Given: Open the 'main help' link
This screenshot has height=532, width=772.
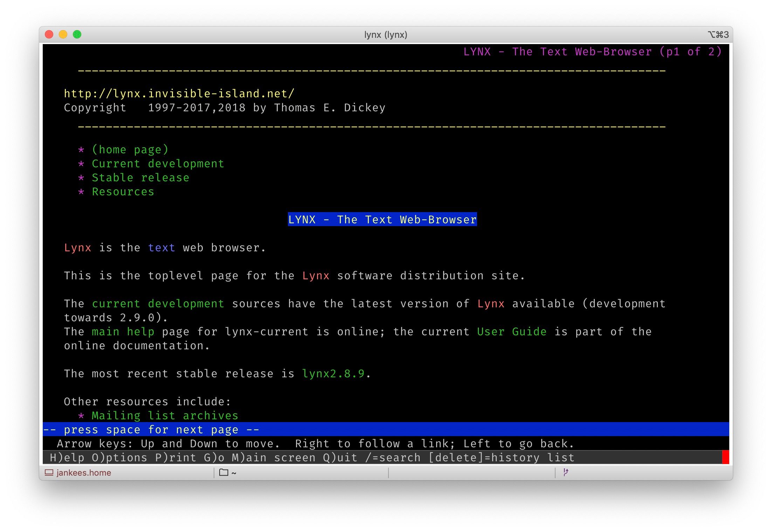Looking at the screenshot, I should coord(123,332).
